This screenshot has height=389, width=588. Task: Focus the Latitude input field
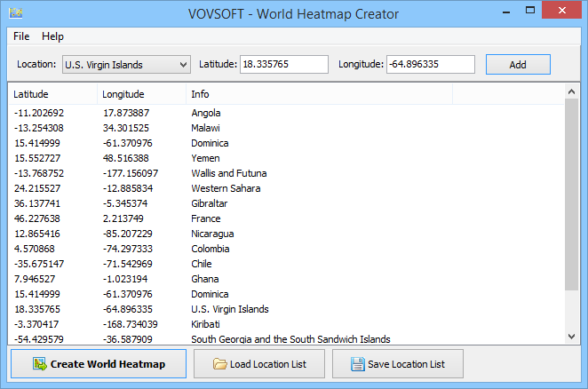[x=284, y=64]
